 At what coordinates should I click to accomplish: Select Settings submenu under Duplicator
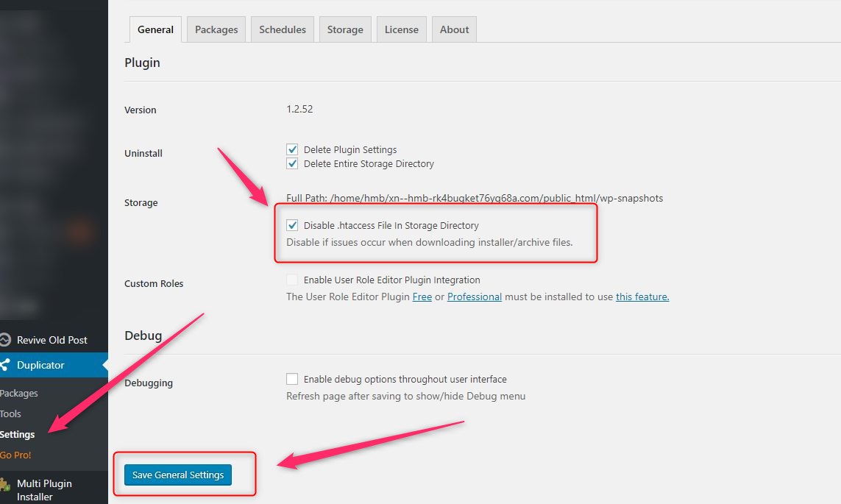pyautogui.click(x=17, y=434)
